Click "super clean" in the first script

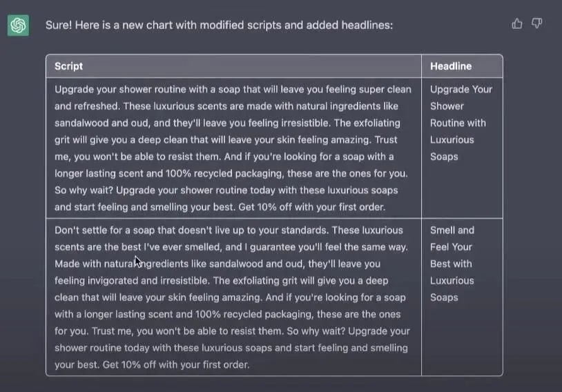coord(385,89)
